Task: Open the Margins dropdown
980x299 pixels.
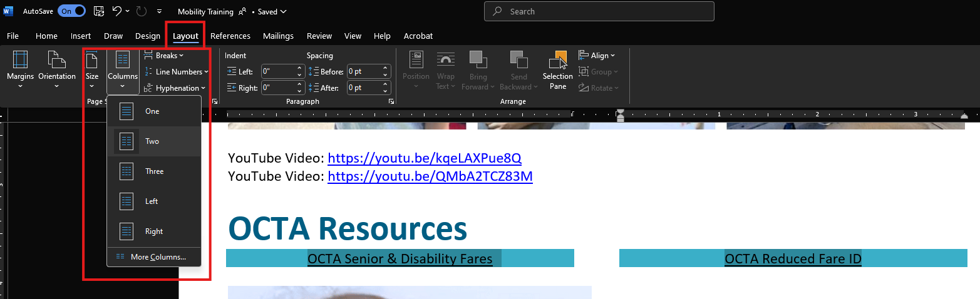Action: (20, 70)
